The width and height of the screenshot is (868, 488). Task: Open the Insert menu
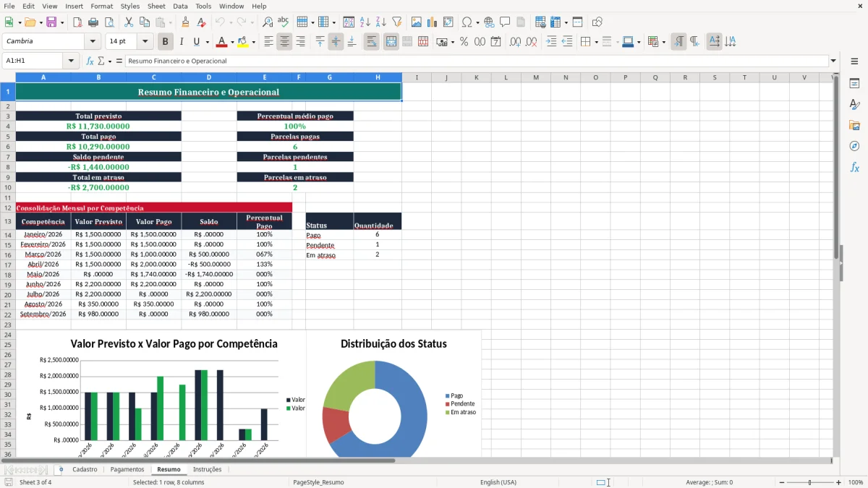pos(74,6)
